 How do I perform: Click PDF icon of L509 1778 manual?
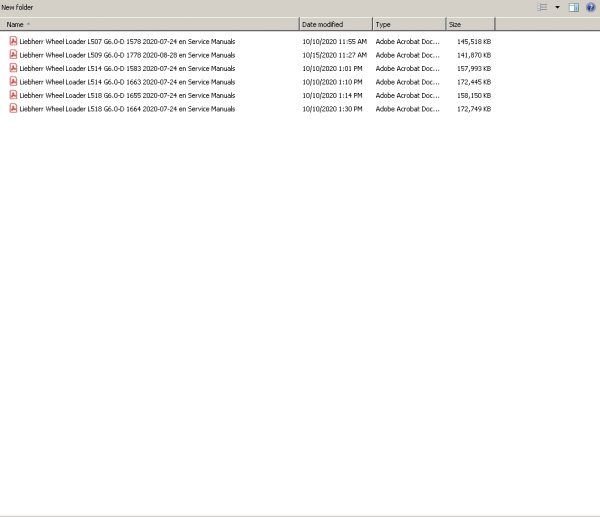coord(13,54)
